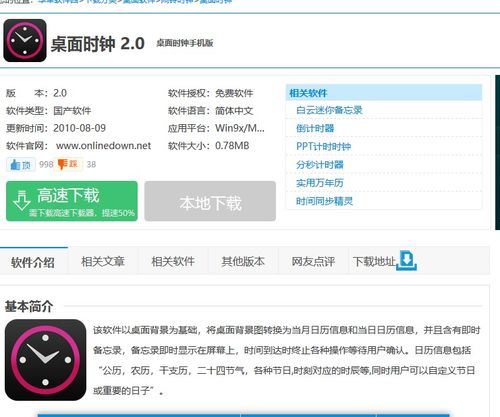Click the gray 本地下载 button
Viewport: 500px width, 417px height.
210,201
